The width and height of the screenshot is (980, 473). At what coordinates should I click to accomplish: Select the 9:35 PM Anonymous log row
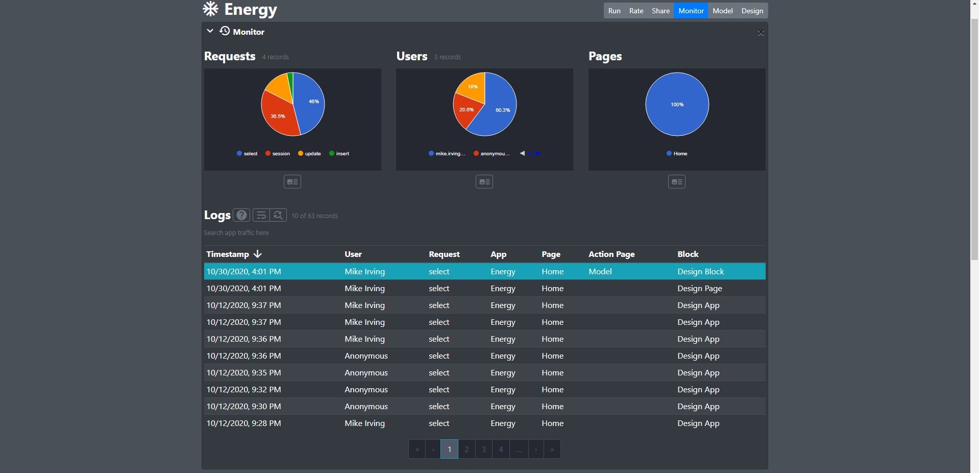click(x=485, y=372)
